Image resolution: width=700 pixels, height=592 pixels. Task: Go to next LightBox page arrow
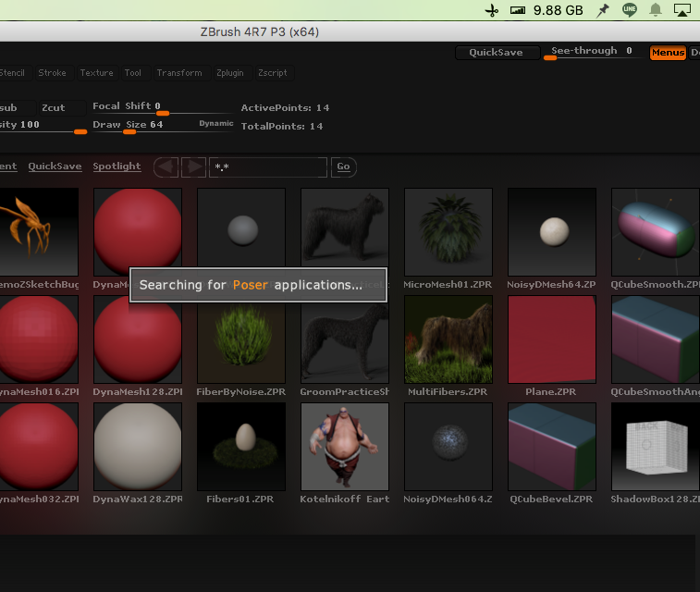point(194,167)
